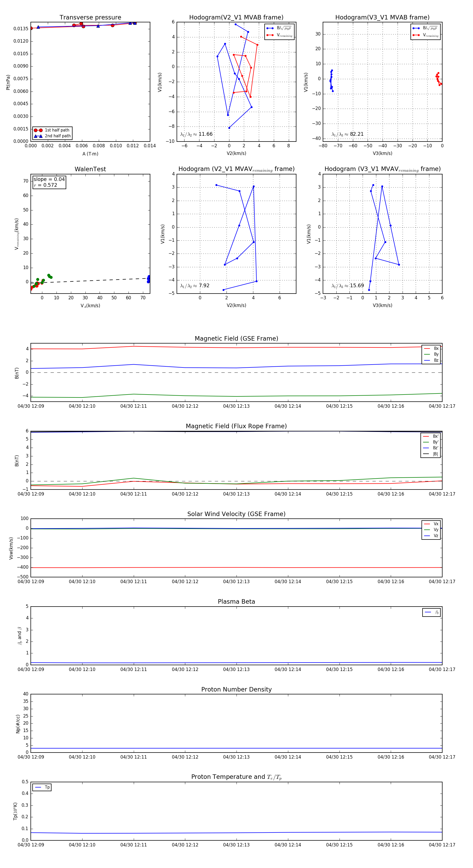Screen dimensions: 473x868
Task: Click the 'Proton Number Density' title
Action: click(x=236, y=689)
